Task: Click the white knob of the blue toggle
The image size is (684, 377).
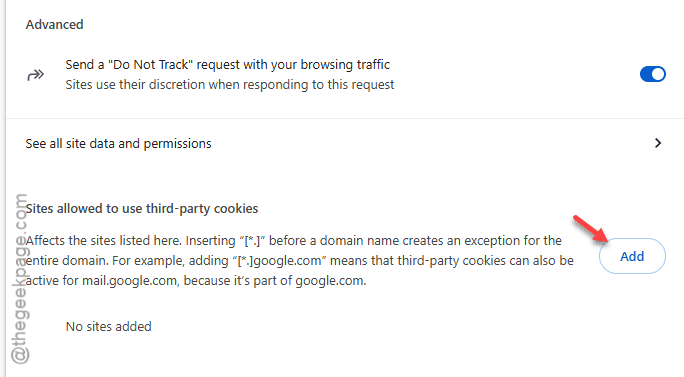Action: pos(658,74)
